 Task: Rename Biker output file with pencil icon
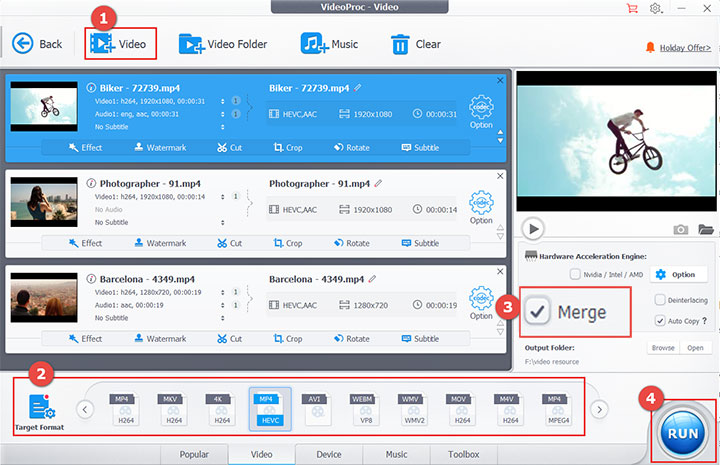point(358,87)
